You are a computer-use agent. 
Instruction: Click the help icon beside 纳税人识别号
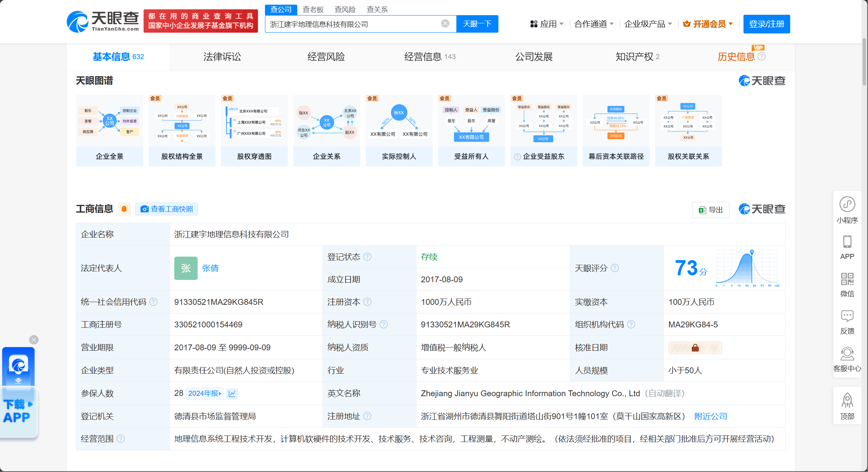(384, 324)
